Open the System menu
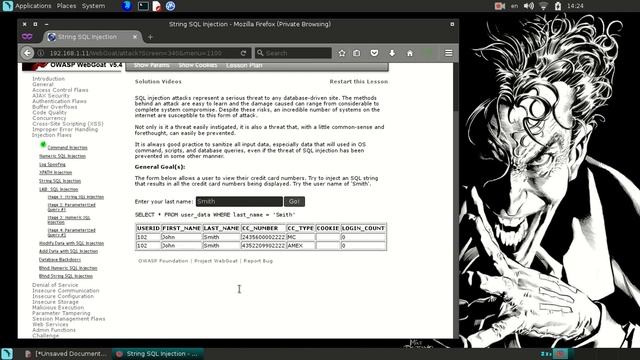The width and height of the screenshot is (640, 360). 93,6
